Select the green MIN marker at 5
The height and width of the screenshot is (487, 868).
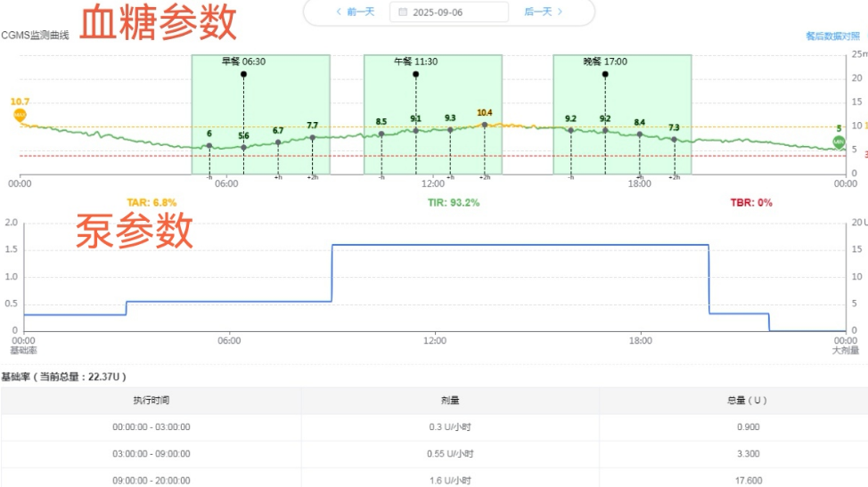[x=838, y=142]
